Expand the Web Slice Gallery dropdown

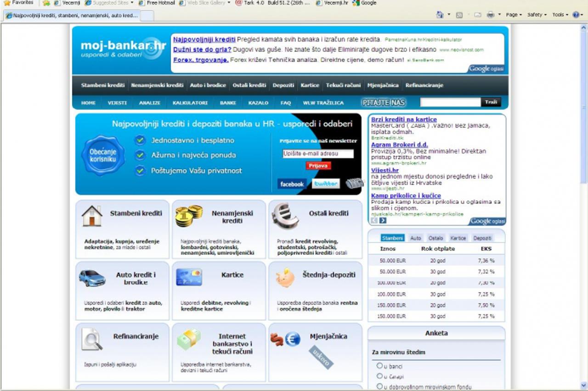pos(229,3)
